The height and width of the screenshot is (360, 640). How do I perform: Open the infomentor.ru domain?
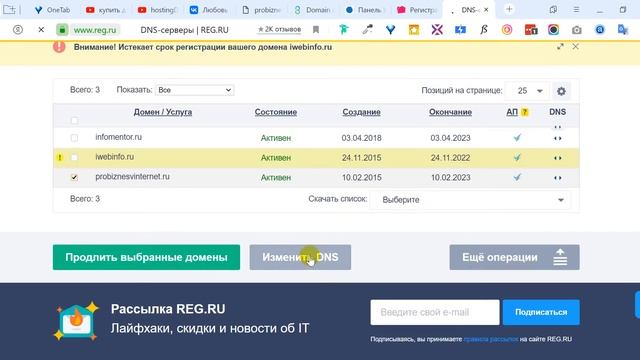pos(118,137)
